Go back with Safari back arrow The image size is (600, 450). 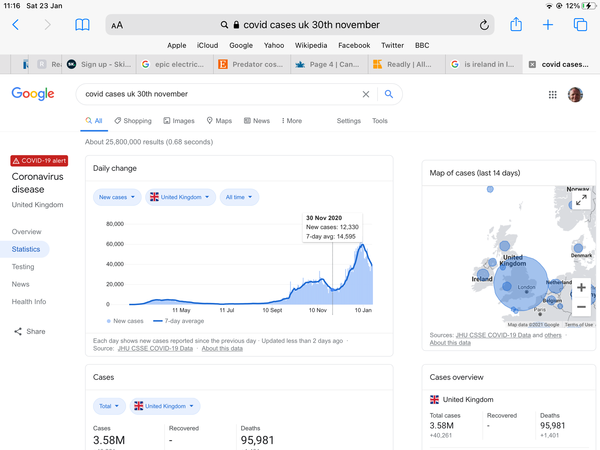click(15, 25)
